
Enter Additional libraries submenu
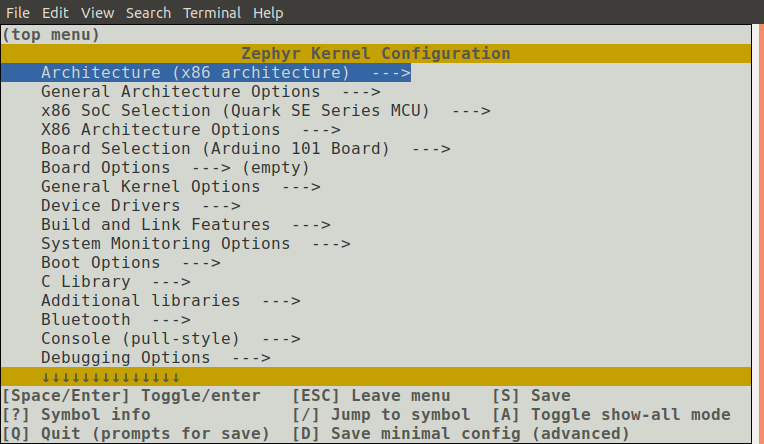click(171, 301)
